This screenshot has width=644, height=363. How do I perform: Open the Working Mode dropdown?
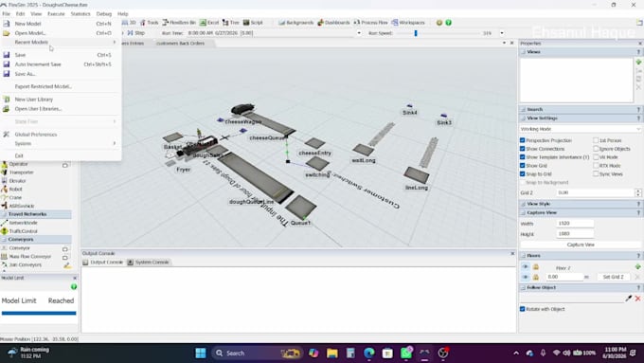(x=580, y=129)
